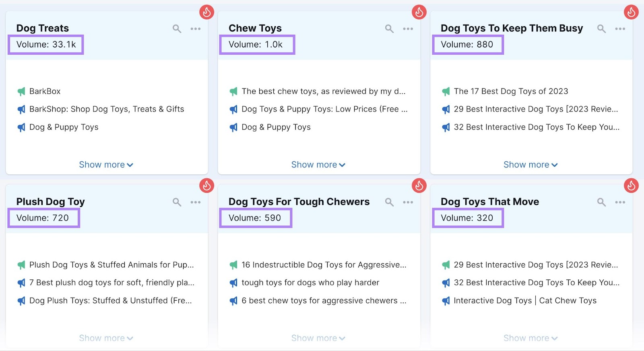Expand Show more on Dog Treats card
Viewport: 644px width, 351px height.
[x=106, y=165]
